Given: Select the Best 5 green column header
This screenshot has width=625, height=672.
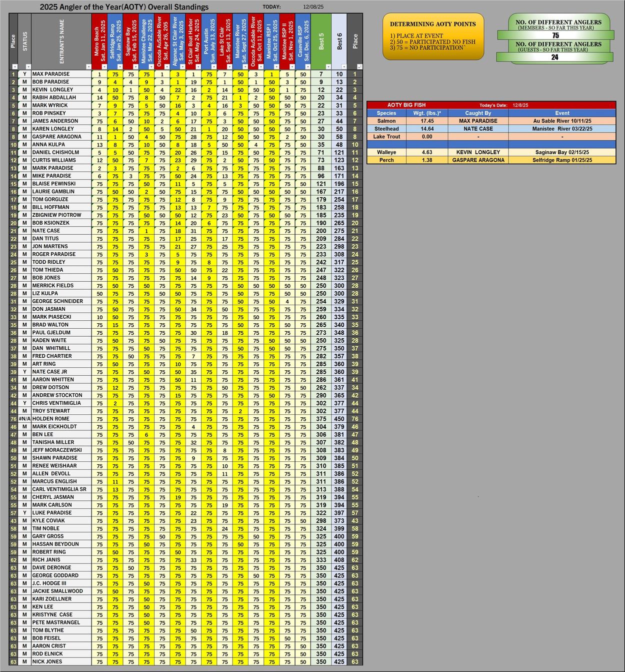Looking at the screenshot, I should pos(321,40).
